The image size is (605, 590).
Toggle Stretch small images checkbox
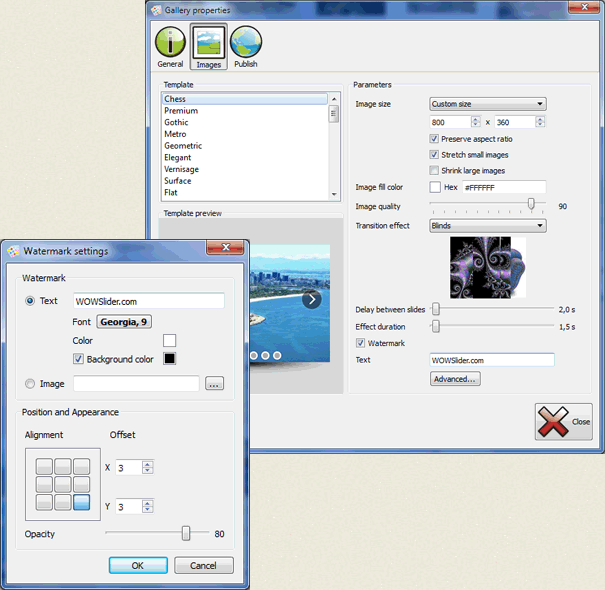tap(434, 155)
